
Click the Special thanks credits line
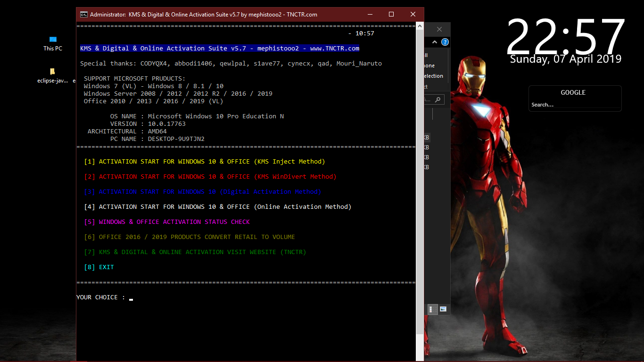[231, 64]
